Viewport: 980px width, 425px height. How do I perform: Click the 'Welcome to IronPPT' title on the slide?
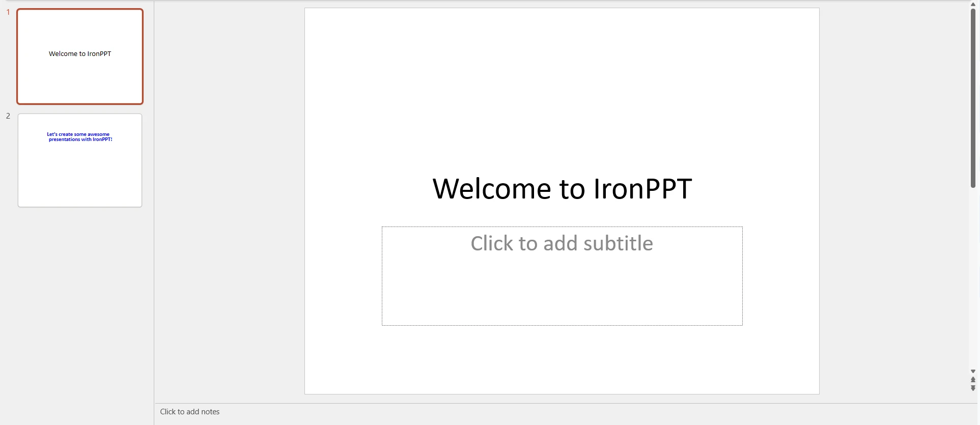[562, 189]
